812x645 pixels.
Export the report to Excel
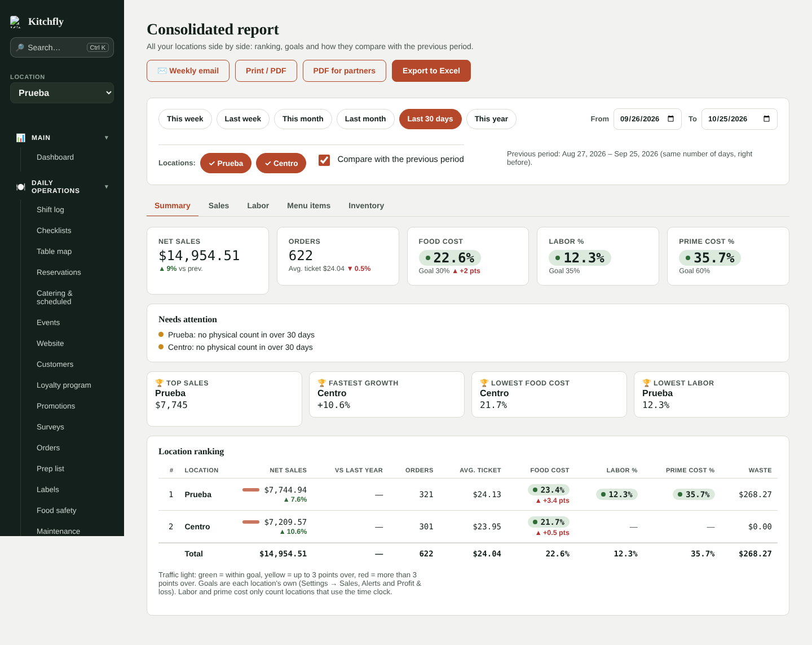click(x=431, y=71)
